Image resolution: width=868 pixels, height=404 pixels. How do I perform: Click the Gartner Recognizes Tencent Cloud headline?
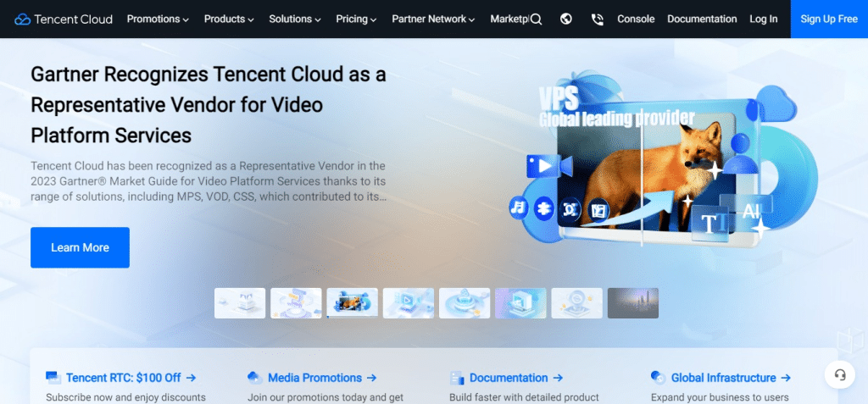coord(209,104)
